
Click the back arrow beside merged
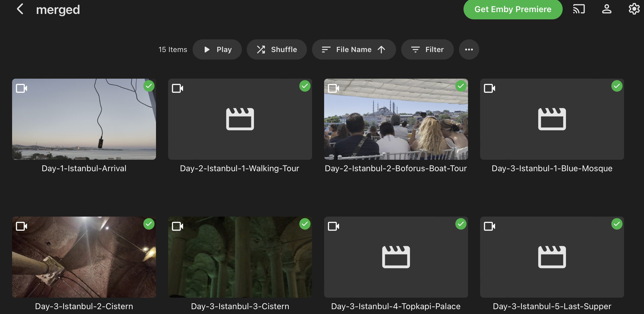click(20, 9)
